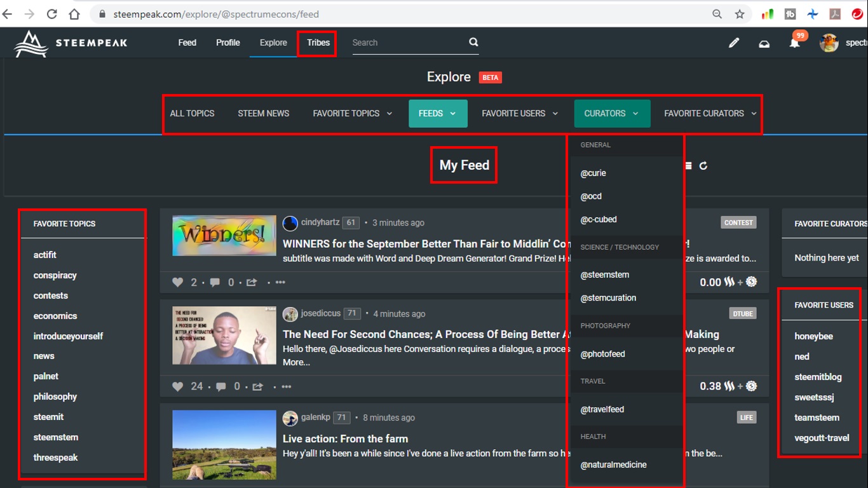Click the colored bar-chart extension icon
This screenshot has width=868, height=488.
[768, 14]
